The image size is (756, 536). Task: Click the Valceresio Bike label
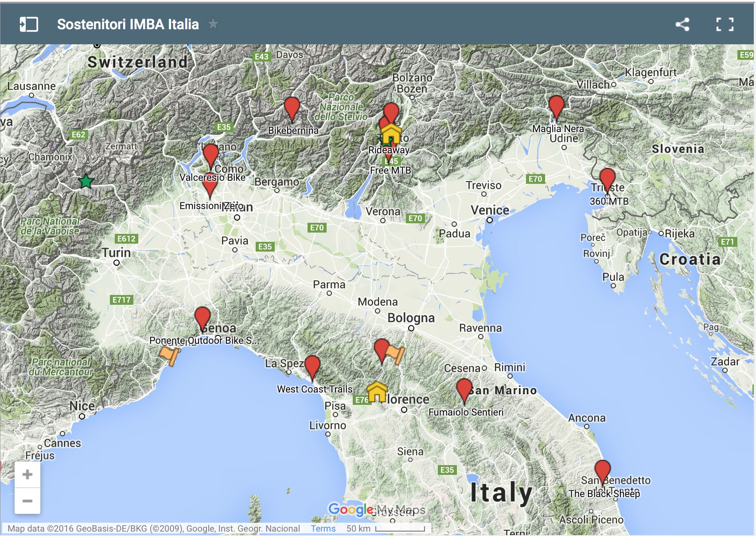[212, 177]
